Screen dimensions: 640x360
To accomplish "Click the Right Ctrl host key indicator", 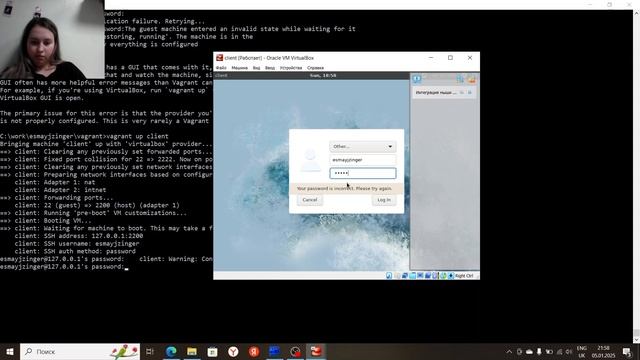I will pyautogui.click(x=464, y=276).
